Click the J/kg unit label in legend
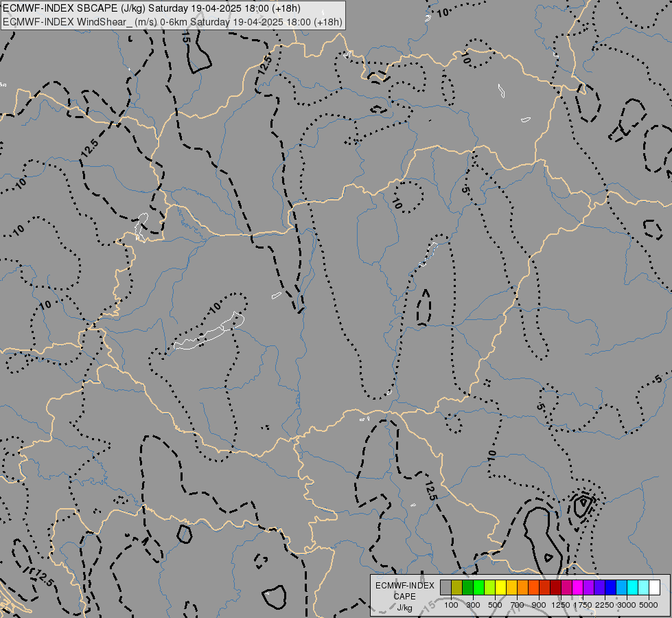The height and width of the screenshot is (618, 672). click(x=404, y=608)
